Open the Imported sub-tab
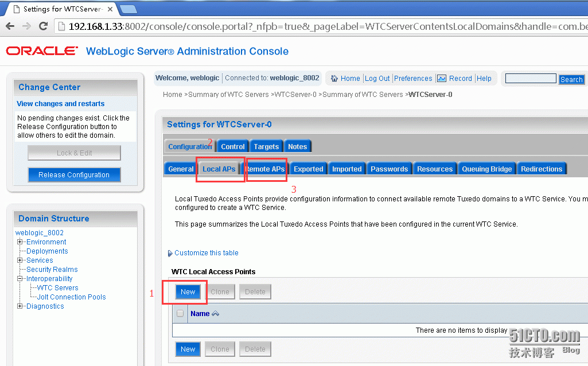Viewport: 588px width, 366px height. pos(347,169)
